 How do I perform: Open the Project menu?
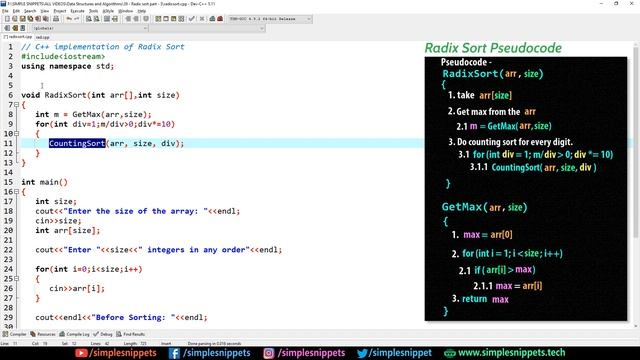[x=60, y=11]
